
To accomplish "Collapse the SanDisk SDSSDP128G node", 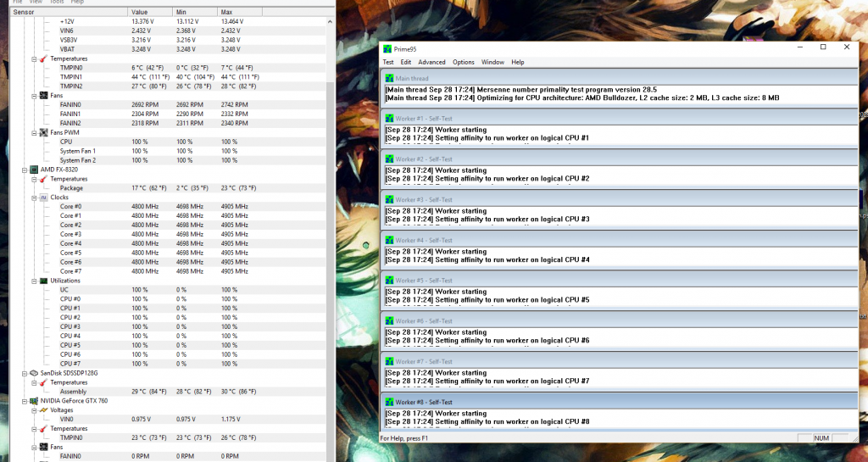I will (x=25, y=373).
